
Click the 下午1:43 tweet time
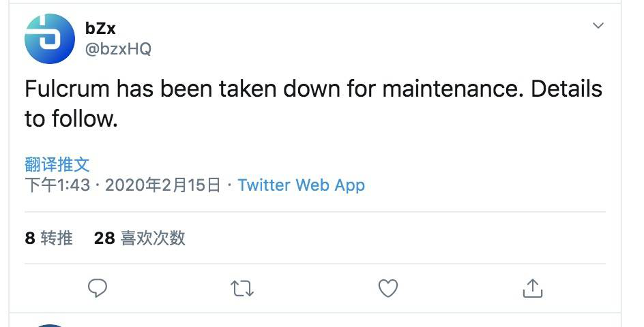(57, 185)
